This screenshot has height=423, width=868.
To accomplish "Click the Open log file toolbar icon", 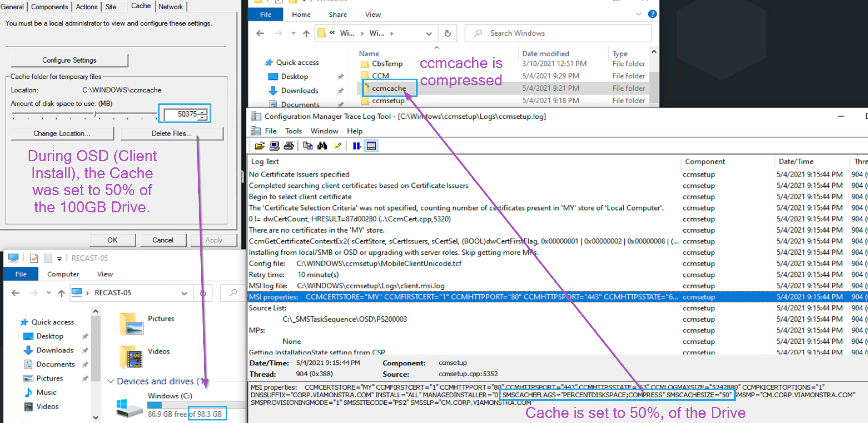I will (x=259, y=146).
